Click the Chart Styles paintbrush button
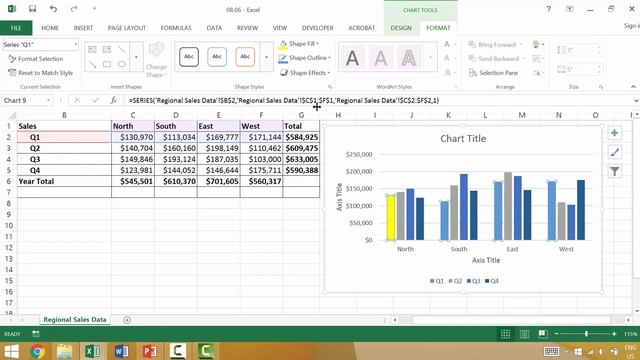This screenshot has width=640, height=360. (614, 152)
